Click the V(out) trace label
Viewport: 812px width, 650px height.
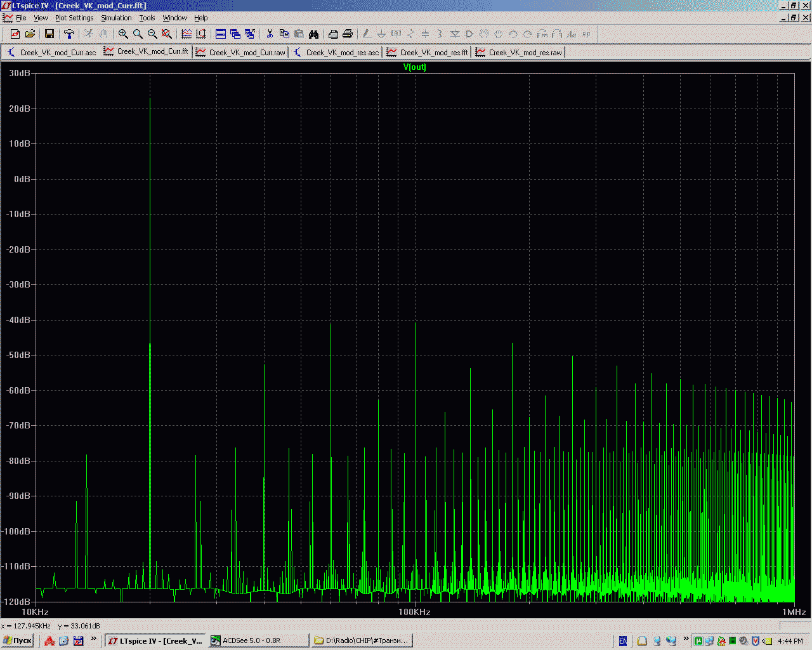pos(415,67)
